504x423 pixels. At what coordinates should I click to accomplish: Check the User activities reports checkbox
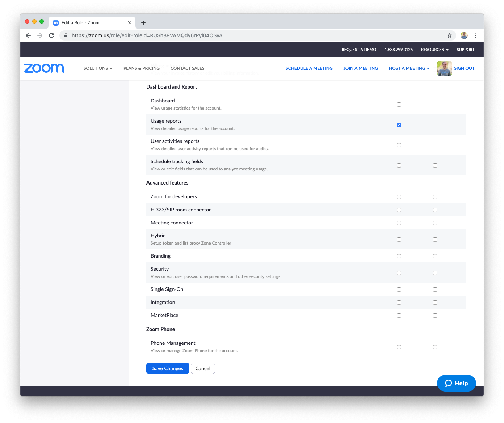click(x=399, y=145)
